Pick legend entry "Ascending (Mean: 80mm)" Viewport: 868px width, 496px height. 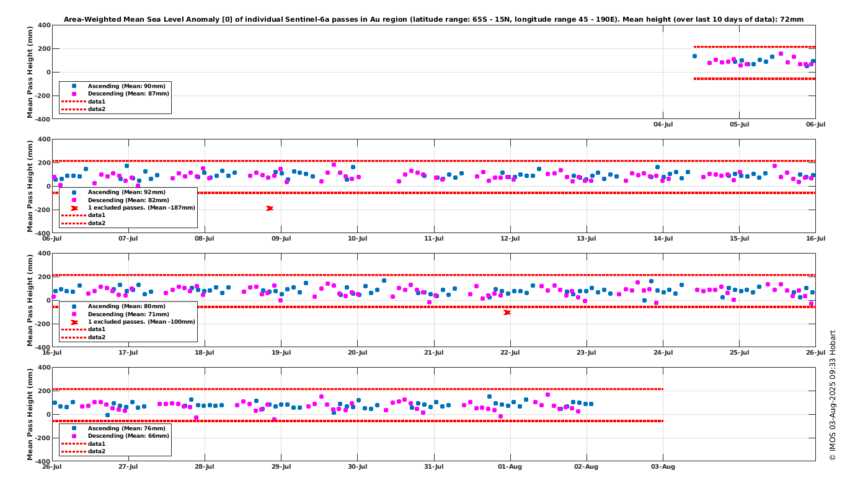pyautogui.click(x=115, y=306)
